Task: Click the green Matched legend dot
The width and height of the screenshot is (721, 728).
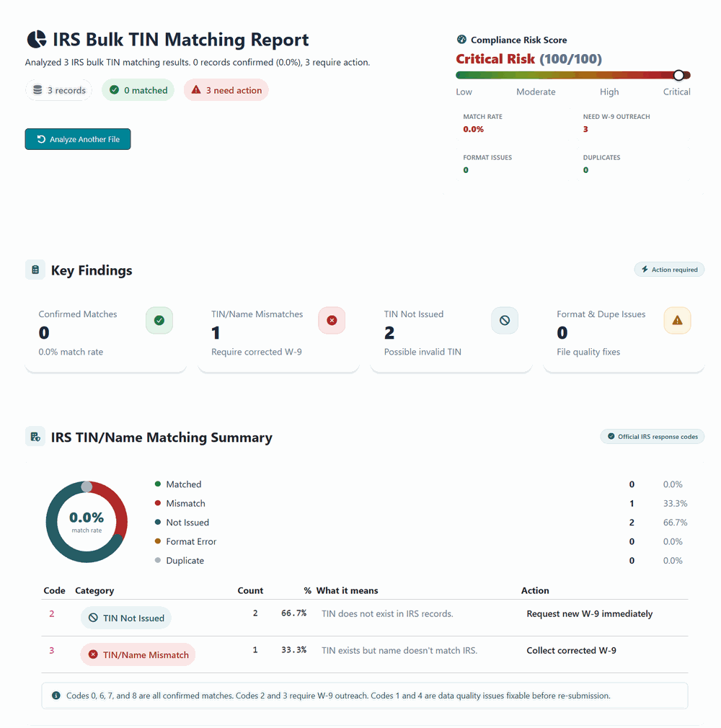Action: coord(157,484)
